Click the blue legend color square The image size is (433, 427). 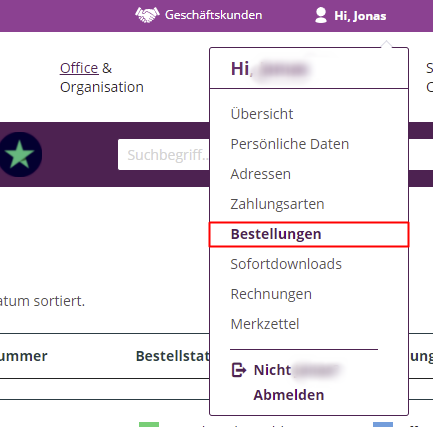(x=383, y=425)
